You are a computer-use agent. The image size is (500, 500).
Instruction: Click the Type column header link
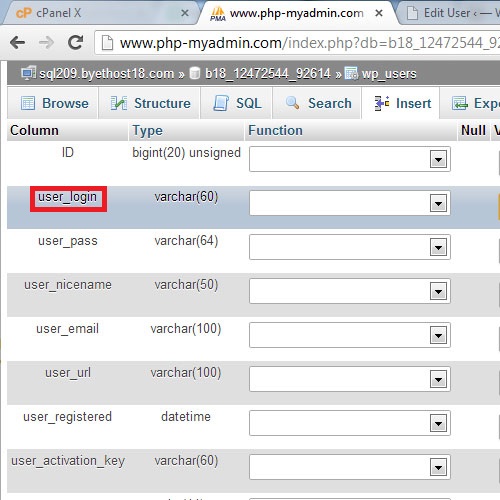[147, 130]
